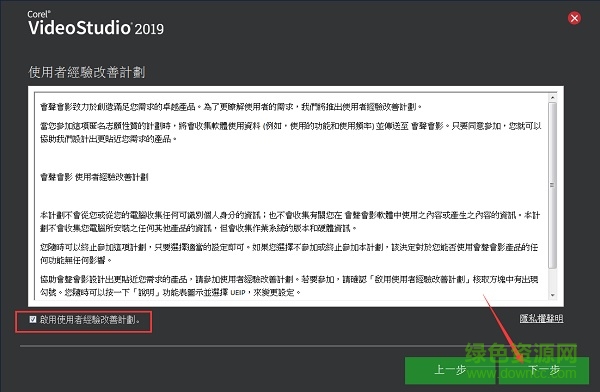Click the line 會聲會影 使用者經驗改善計劃 in the text
600x392 pixels.
94,177
